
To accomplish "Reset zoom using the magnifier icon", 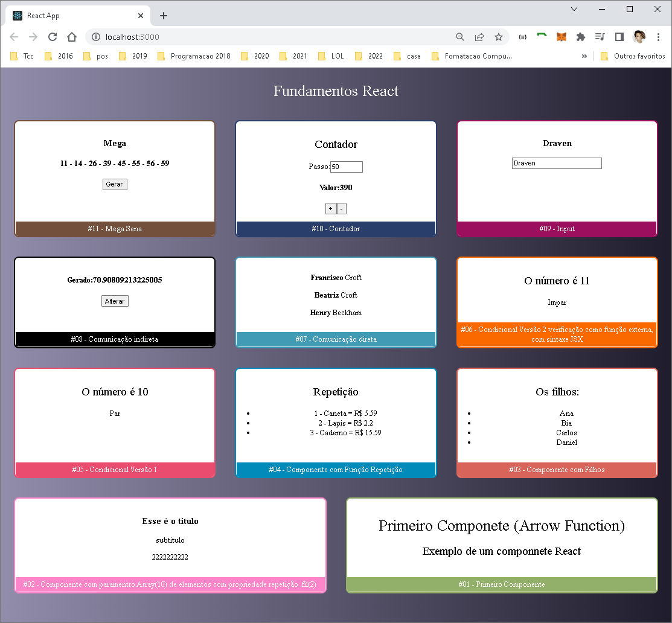I will (459, 37).
